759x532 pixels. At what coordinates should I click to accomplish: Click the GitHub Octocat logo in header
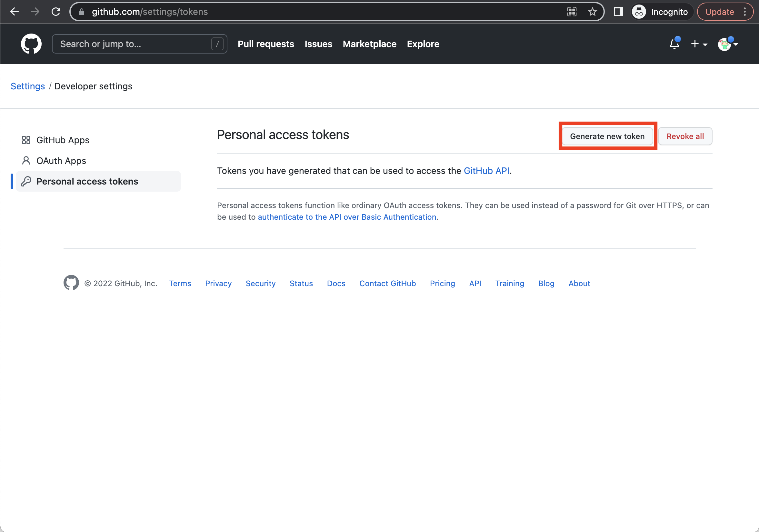pos(31,44)
